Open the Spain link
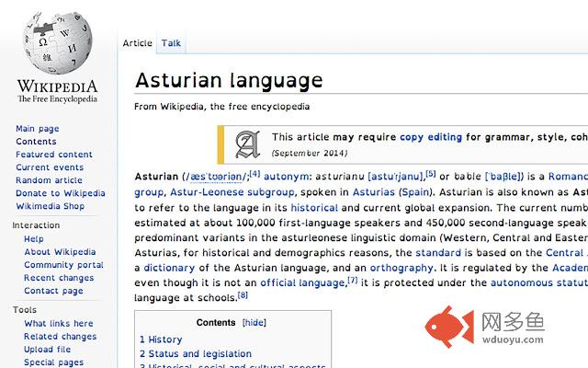This screenshot has width=588, height=368. 415,192
